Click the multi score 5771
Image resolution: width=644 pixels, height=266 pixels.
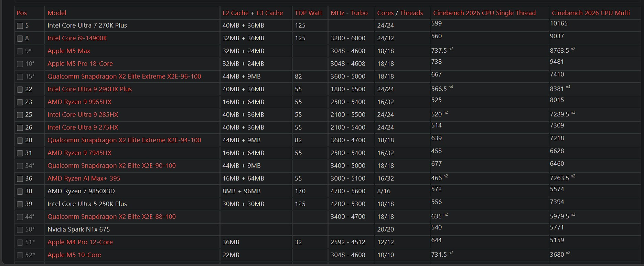(557, 227)
